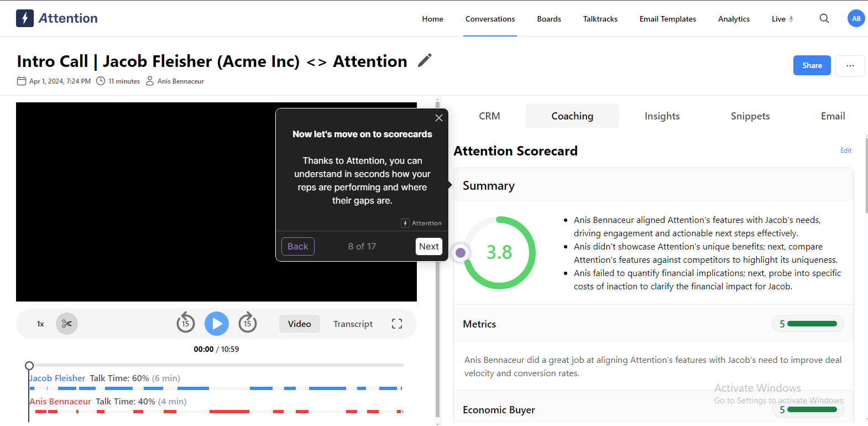Click the blue Share button
The height and width of the screenshot is (426, 868).
[x=812, y=65]
